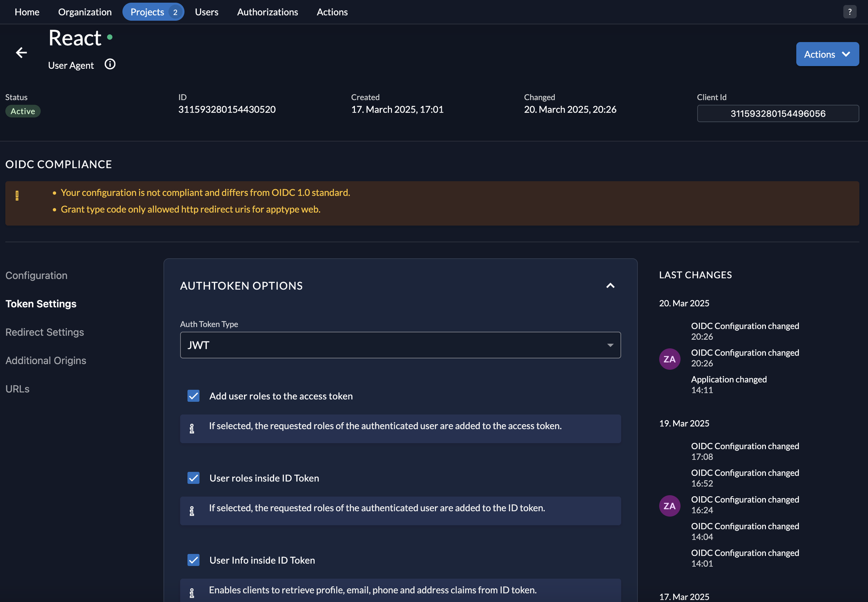868x602 pixels.
Task: Click OIDC Configuration changed entry at 17:08
Action: 745,451
